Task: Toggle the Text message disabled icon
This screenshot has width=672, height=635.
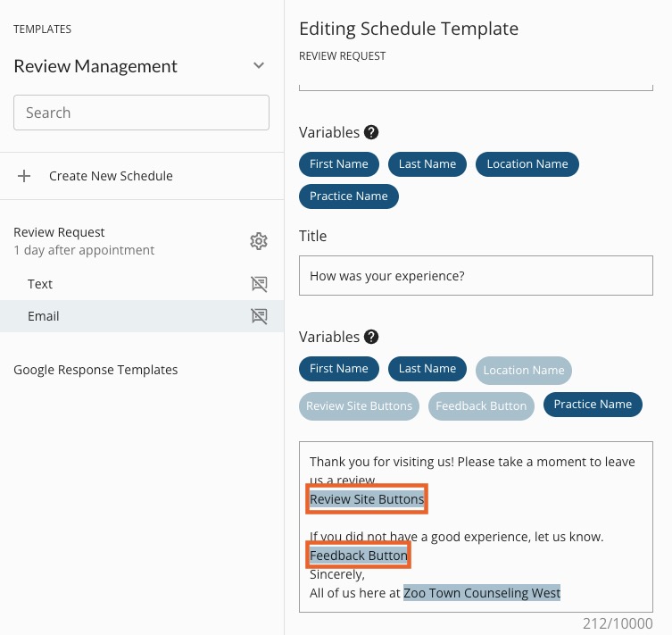Action: [x=259, y=284]
